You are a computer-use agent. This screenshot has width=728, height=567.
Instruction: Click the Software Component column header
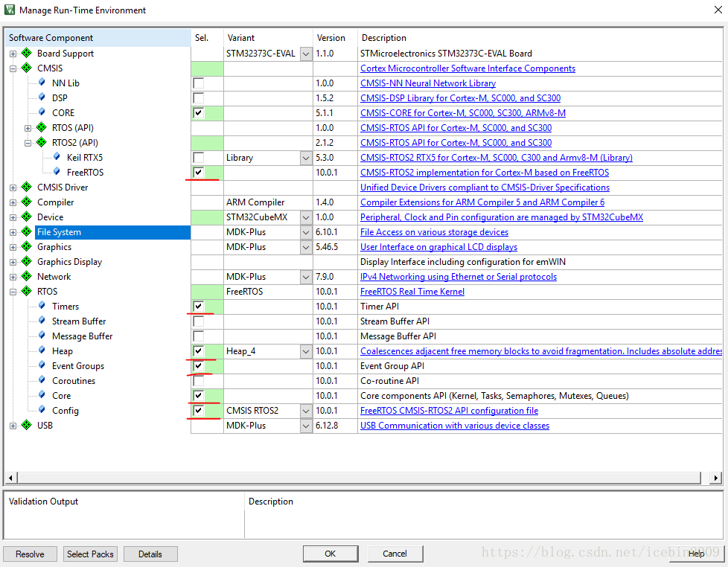[98, 38]
